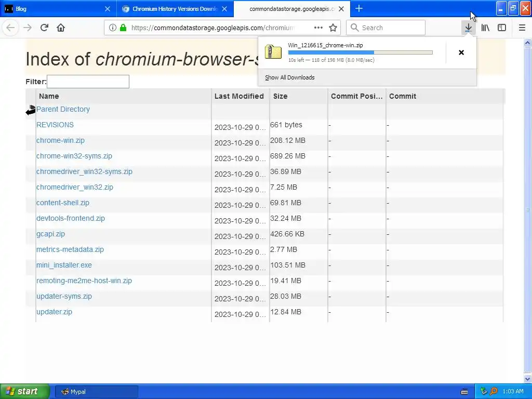
Task: Click the page scrollbar up arrow
Action: coord(528,43)
